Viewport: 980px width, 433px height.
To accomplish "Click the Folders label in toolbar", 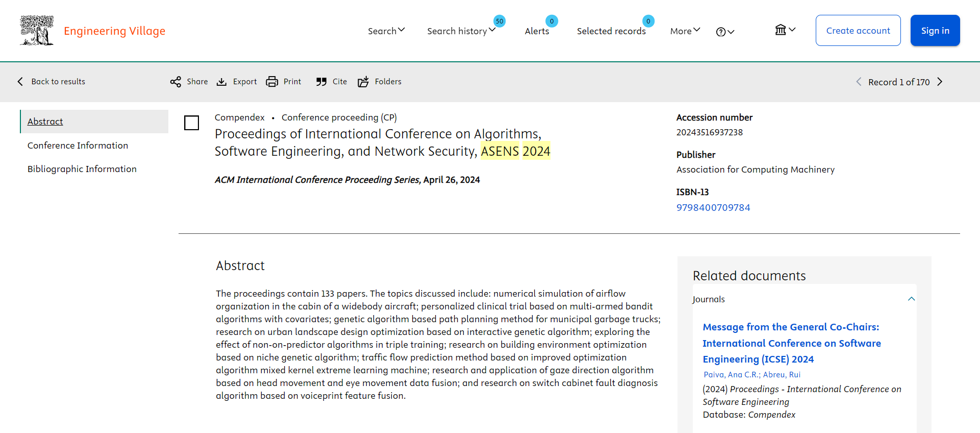I will tap(388, 82).
